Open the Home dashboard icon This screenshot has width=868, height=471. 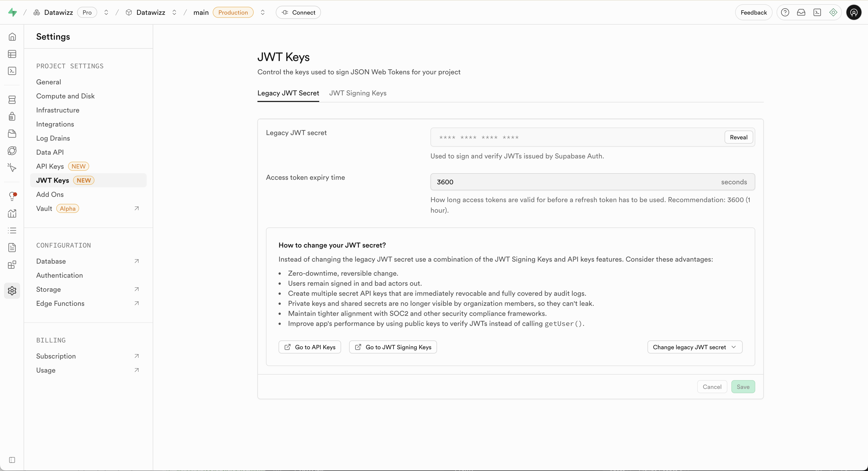13,37
